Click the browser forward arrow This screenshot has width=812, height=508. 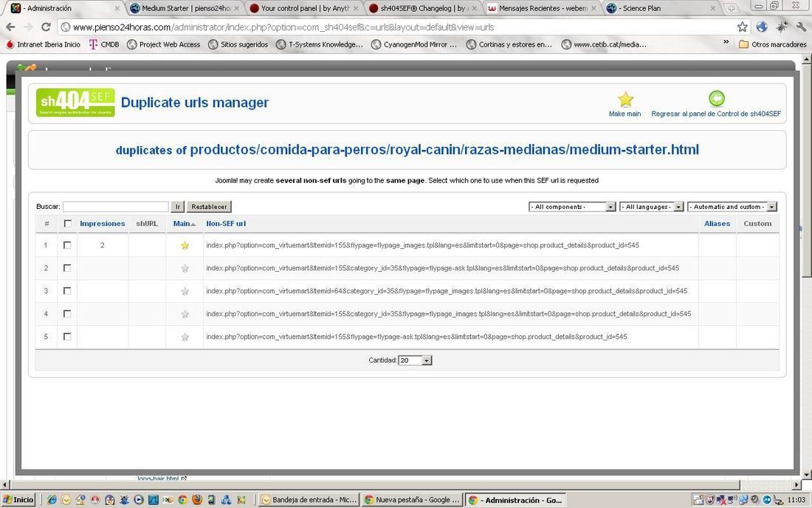[x=28, y=27]
